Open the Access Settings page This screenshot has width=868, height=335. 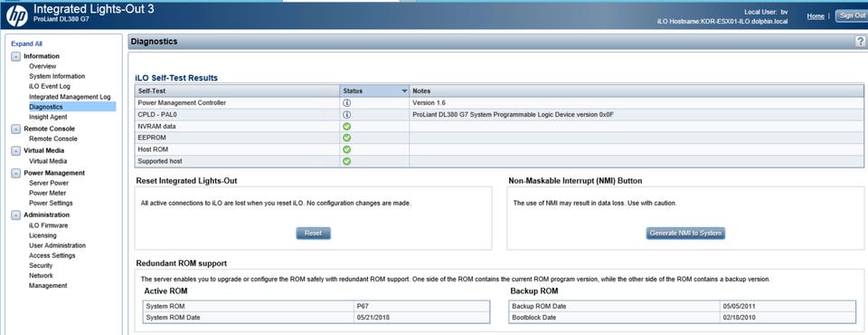(x=52, y=255)
